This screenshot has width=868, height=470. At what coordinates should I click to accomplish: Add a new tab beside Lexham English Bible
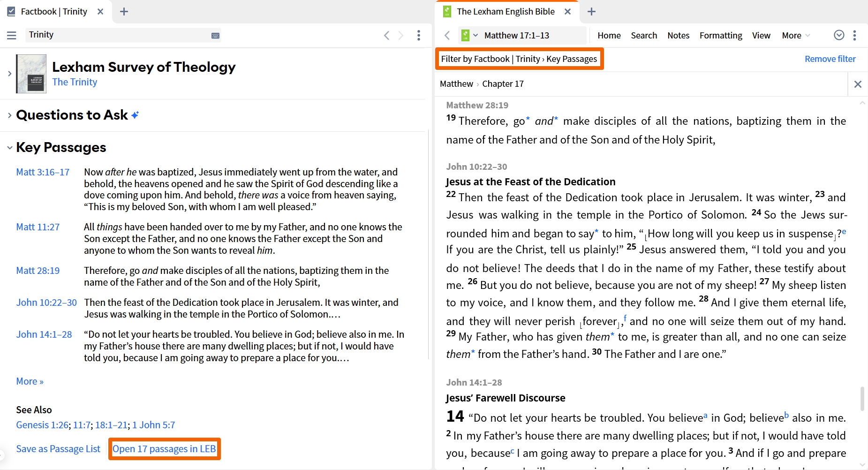pyautogui.click(x=591, y=12)
